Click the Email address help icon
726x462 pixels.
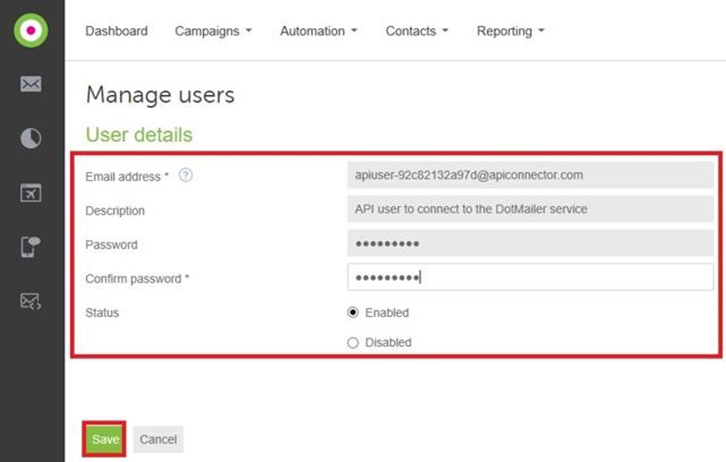(185, 176)
